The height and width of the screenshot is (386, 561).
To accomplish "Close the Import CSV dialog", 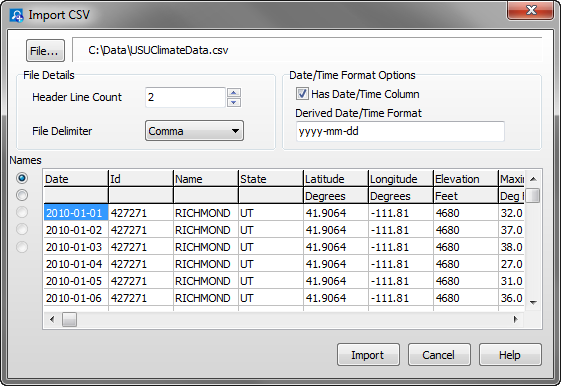I will coord(531,10).
